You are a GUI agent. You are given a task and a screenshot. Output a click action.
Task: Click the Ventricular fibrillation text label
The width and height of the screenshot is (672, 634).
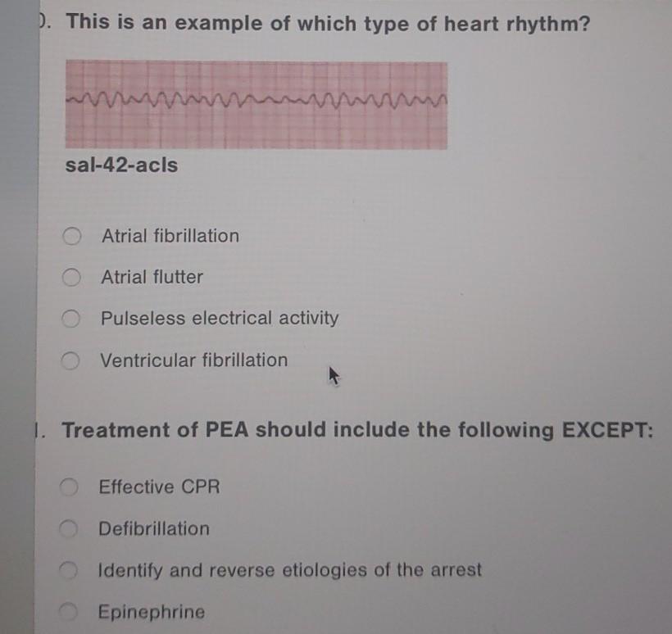point(193,360)
